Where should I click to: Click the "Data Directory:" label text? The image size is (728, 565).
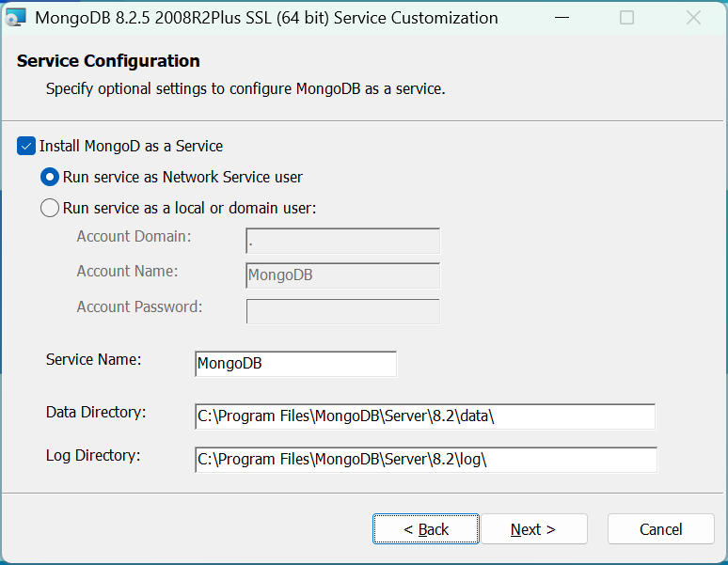96,412
